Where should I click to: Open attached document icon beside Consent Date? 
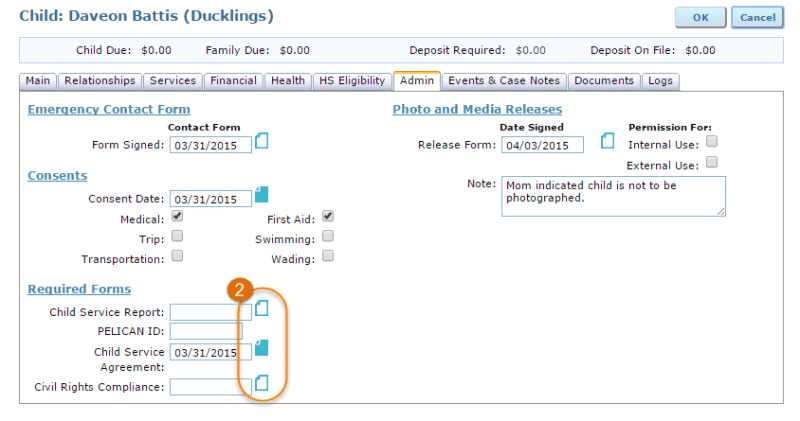click(262, 194)
